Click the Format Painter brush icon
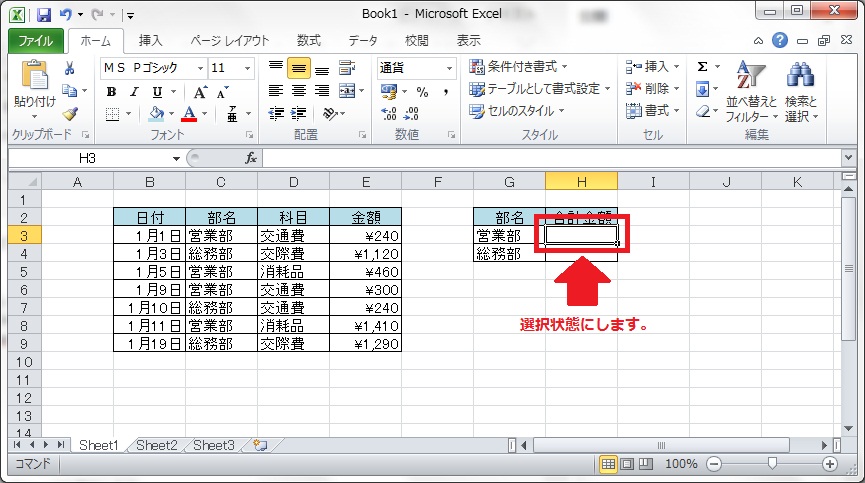This screenshot has height=483, width=865. (70, 114)
